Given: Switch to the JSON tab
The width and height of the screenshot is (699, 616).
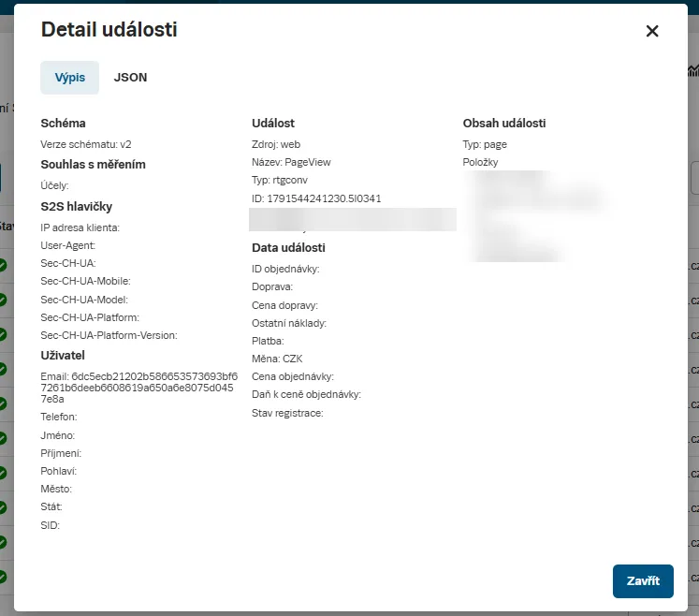Looking at the screenshot, I should 130,77.
